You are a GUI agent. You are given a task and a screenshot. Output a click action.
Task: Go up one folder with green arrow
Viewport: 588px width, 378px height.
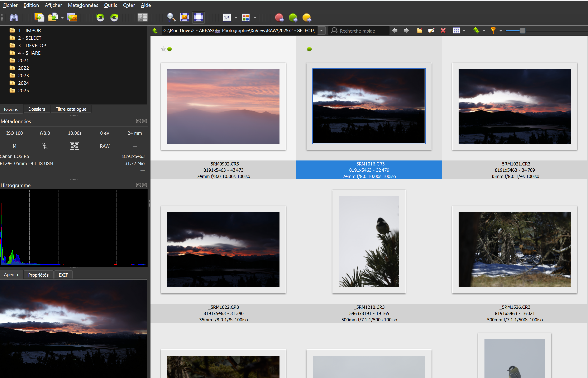tap(155, 31)
